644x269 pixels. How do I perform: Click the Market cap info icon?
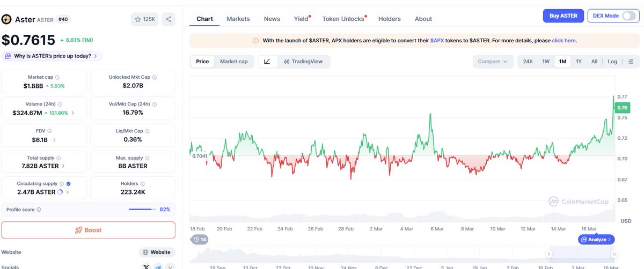tap(57, 77)
